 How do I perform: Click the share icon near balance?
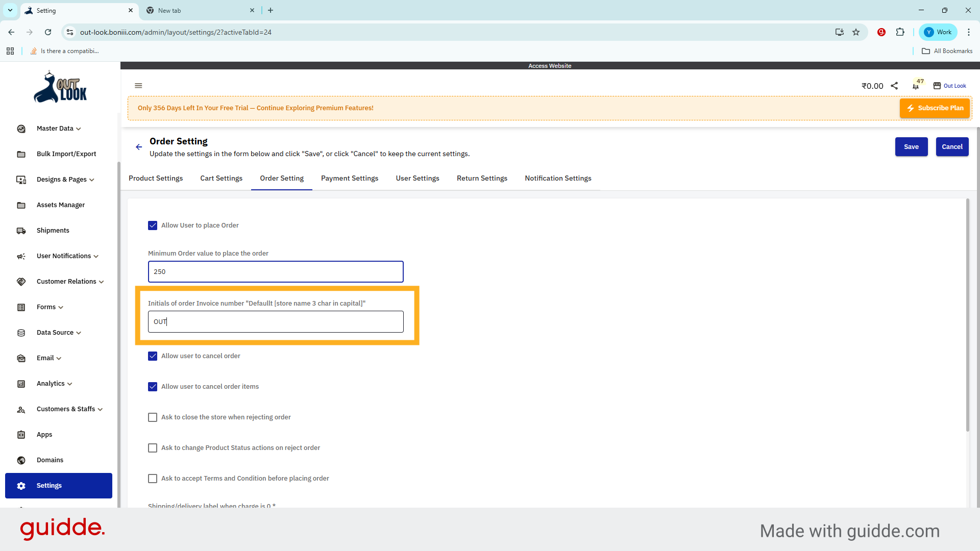click(x=894, y=86)
